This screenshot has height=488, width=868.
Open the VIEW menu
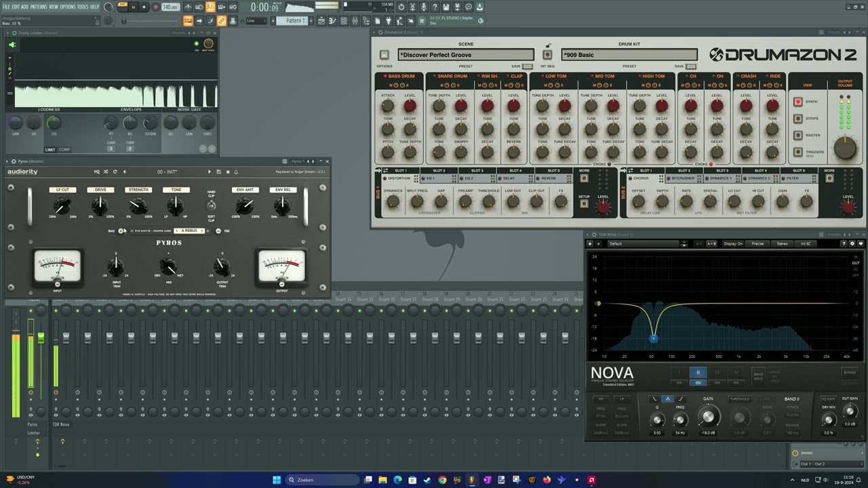[54, 7]
